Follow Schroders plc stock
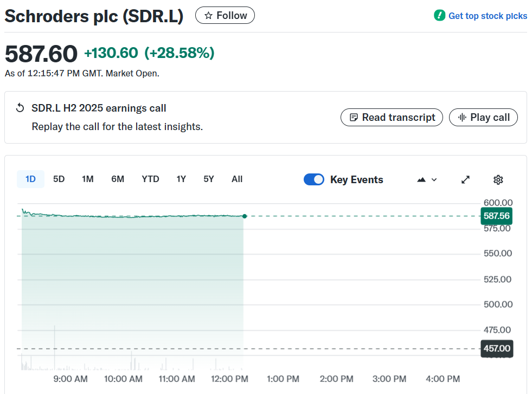532x394 pixels. click(225, 16)
